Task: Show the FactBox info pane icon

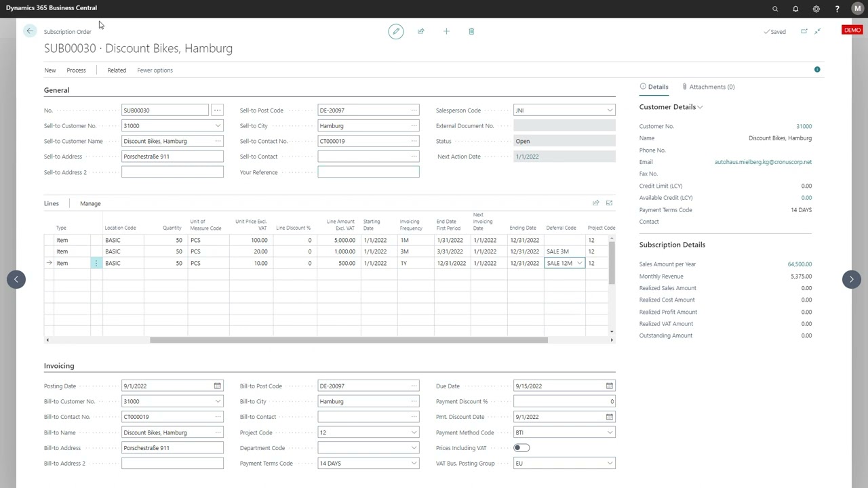Action: (817, 69)
